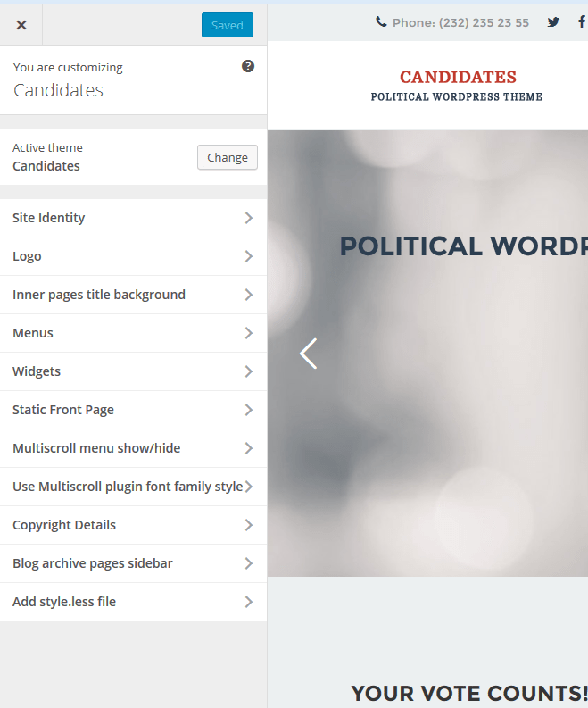
Task: Expand the Add style.less file chevron
Action: coord(248,602)
